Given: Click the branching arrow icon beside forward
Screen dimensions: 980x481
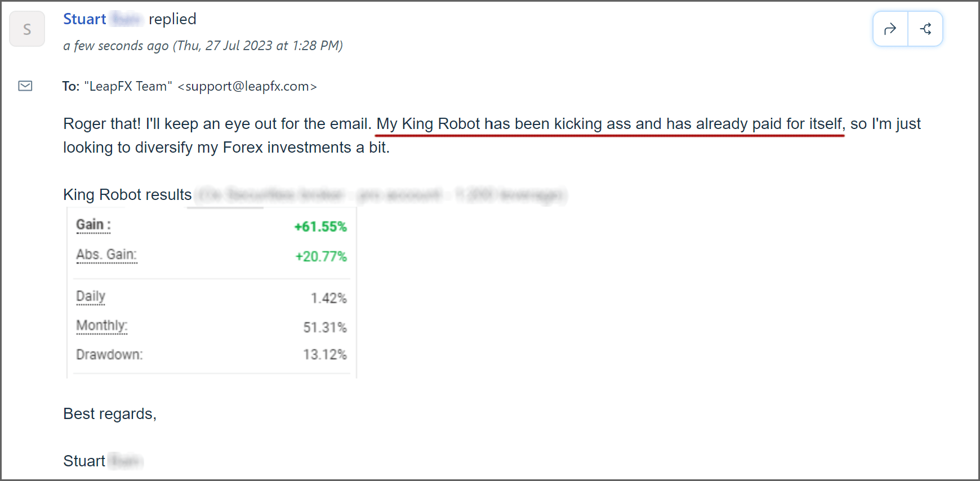Looking at the screenshot, I should 925,29.
